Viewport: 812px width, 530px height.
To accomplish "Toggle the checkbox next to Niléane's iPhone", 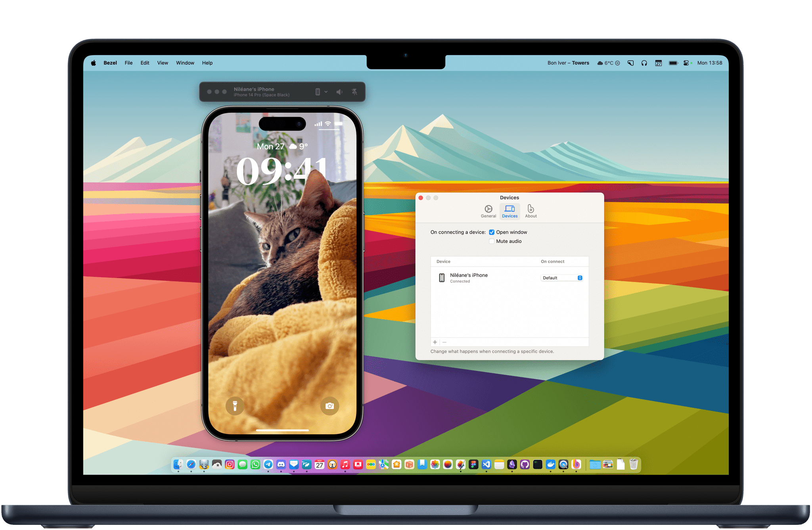I will click(492, 232).
